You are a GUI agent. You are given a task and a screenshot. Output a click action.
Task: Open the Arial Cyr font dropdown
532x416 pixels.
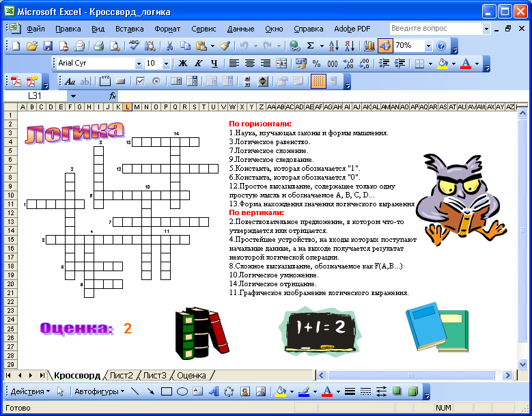point(139,64)
